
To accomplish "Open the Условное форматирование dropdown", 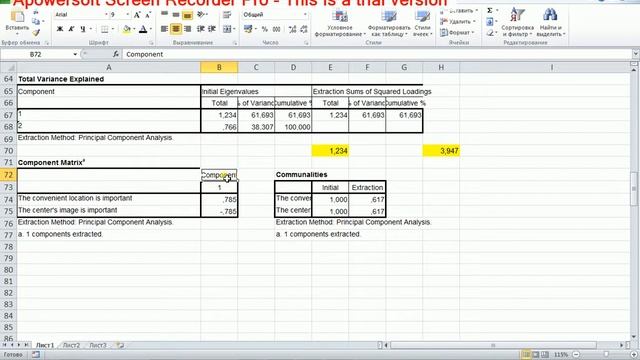I will pyautogui.click(x=340, y=24).
